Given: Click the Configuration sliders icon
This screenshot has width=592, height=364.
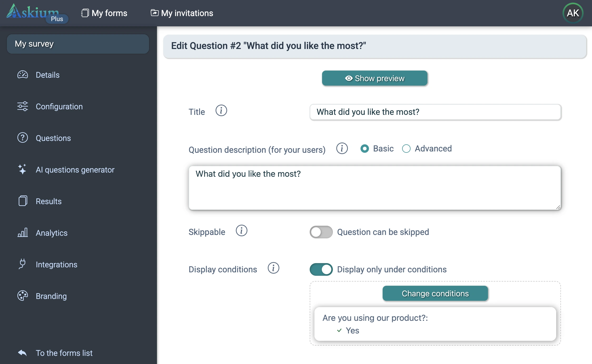Looking at the screenshot, I should (x=23, y=106).
